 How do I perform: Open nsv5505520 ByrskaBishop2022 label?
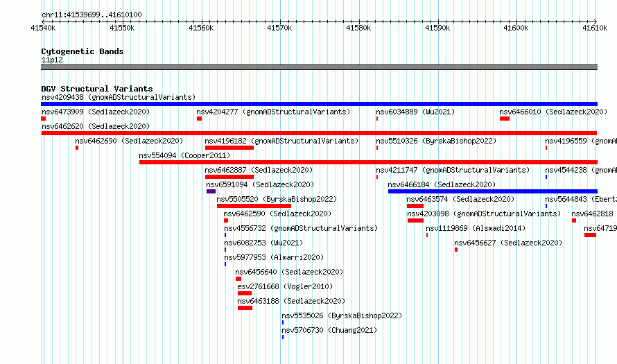[277, 199]
